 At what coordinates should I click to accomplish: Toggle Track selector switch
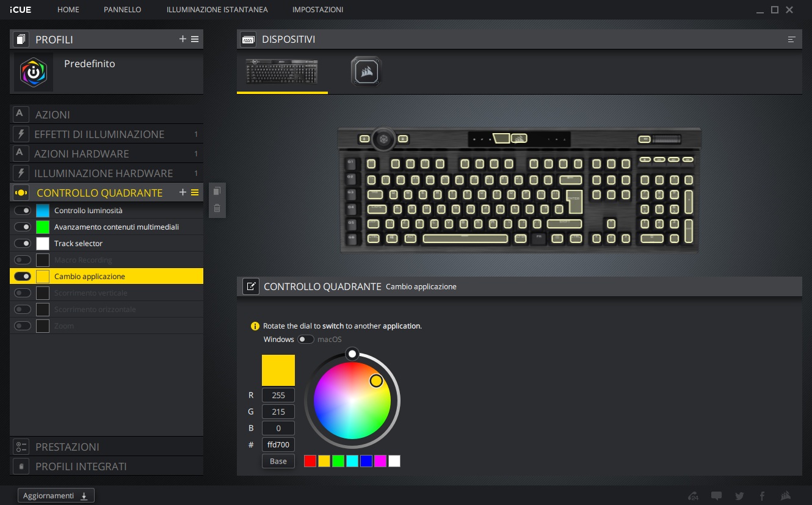[23, 243]
